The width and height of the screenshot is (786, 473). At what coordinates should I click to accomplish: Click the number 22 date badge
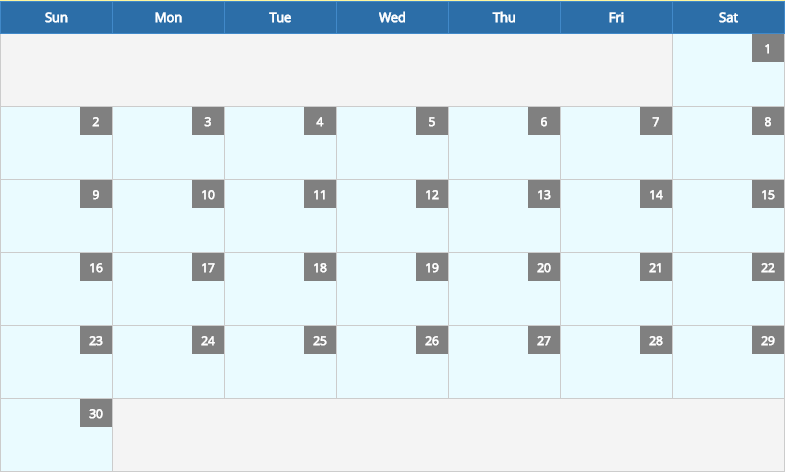click(x=767, y=268)
